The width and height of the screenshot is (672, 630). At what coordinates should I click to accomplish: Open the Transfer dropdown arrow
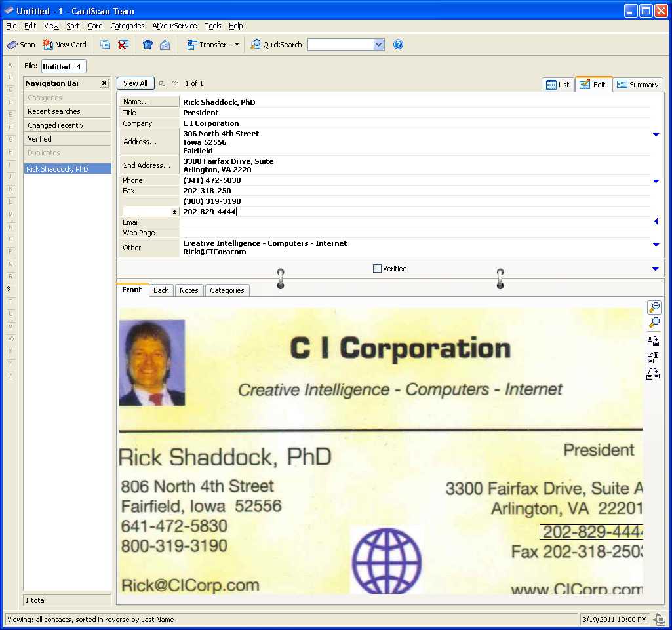[x=237, y=45]
